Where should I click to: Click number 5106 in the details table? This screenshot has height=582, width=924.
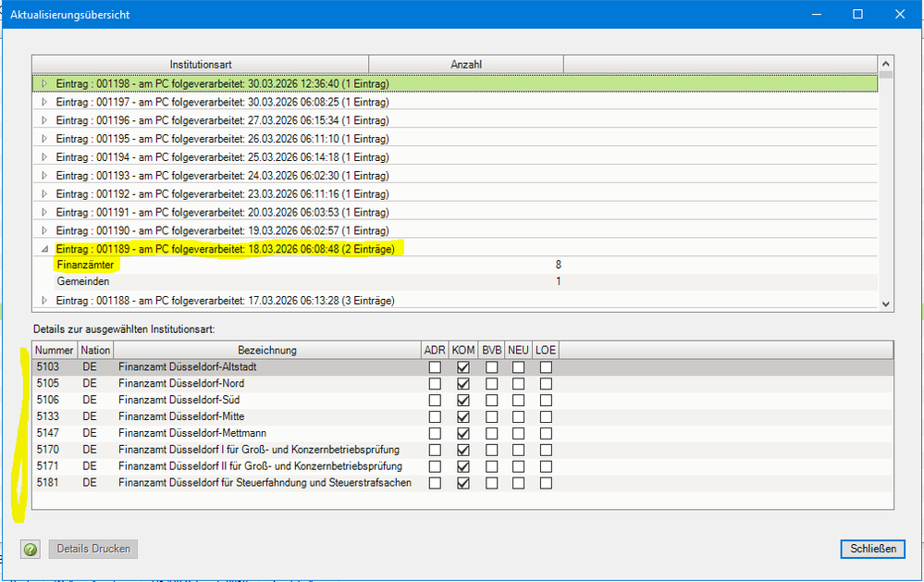pyautogui.click(x=48, y=401)
